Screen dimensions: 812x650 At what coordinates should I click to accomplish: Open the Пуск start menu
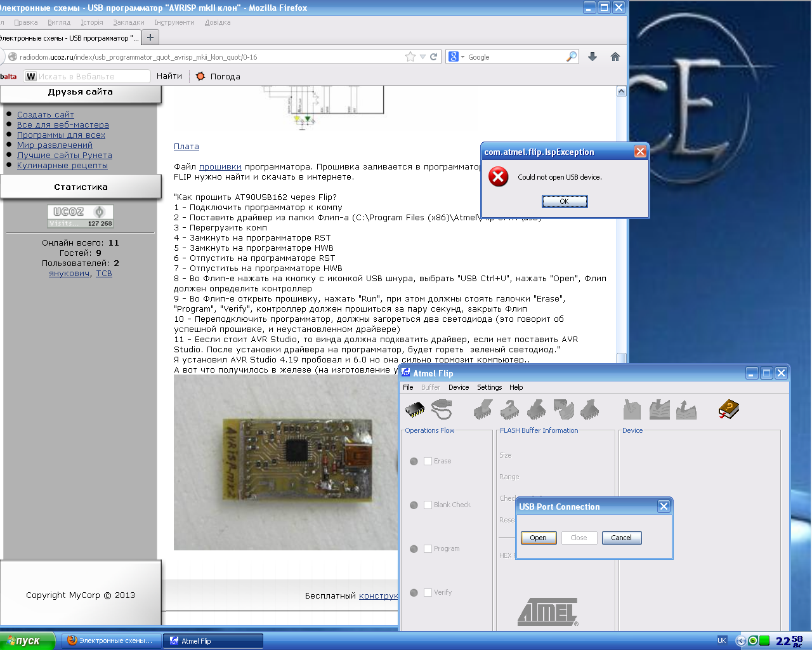pos(27,641)
